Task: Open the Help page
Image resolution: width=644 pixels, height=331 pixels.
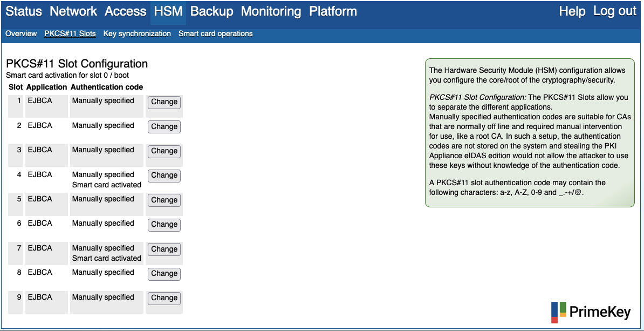Action: 572,11
